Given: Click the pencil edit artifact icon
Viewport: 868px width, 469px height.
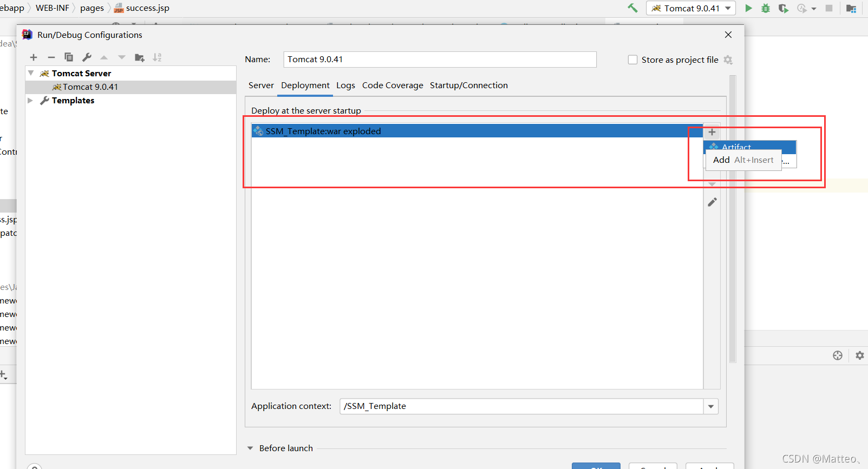Looking at the screenshot, I should pos(712,202).
